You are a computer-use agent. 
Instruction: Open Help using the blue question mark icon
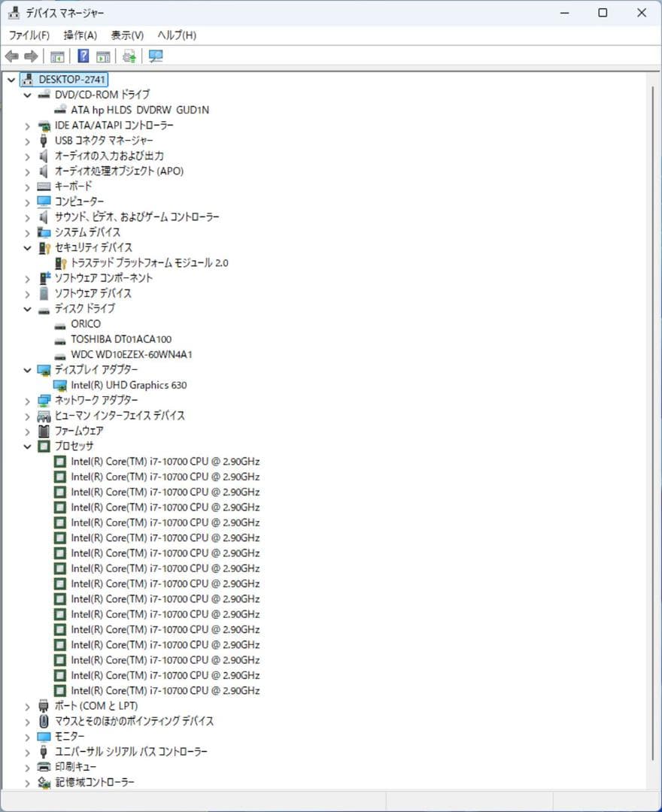[x=83, y=56]
